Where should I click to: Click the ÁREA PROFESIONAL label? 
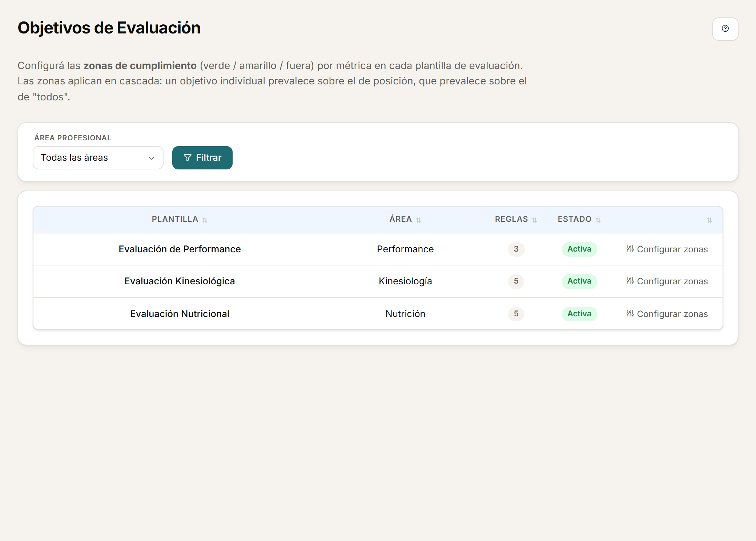[73, 138]
